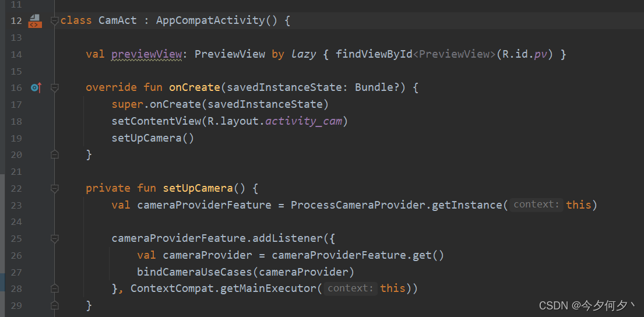The image size is (644, 317).
Task: Click addListener on line 25
Action: coord(287,238)
